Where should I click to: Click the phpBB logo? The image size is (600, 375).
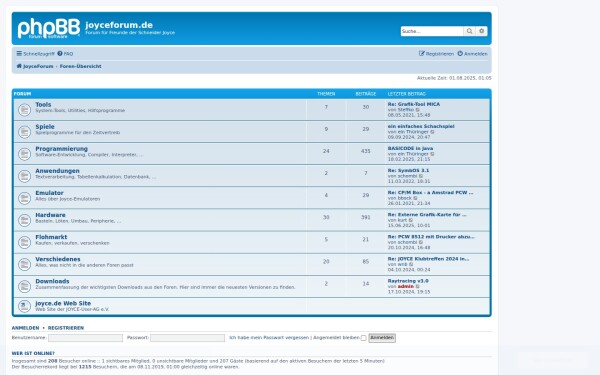(x=49, y=28)
